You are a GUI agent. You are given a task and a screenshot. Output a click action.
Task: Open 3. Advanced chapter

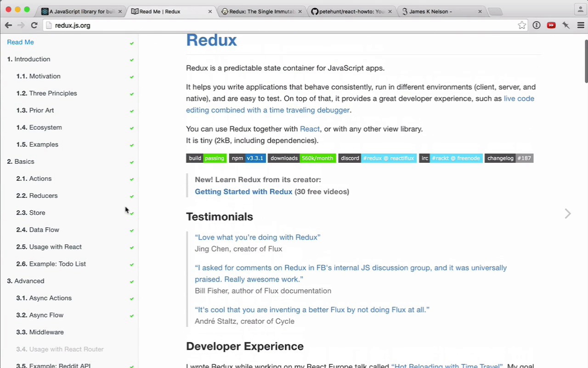point(26,280)
